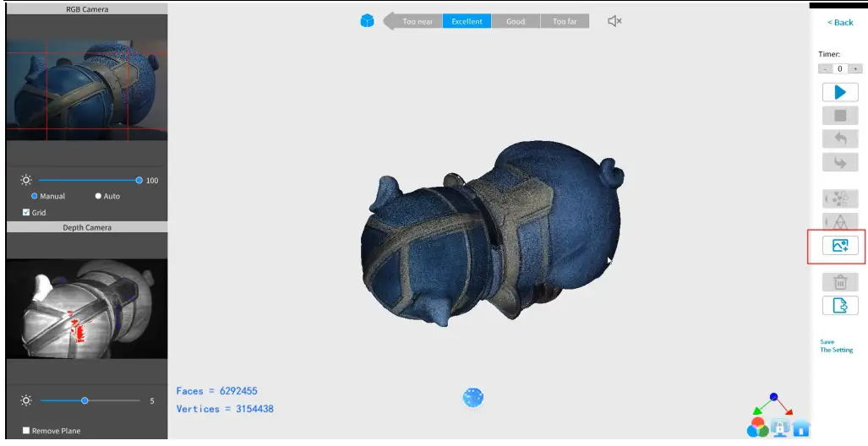This screenshot has width=868, height=446.
Task: Click the RGB brightness value 100
Action: click(152, 181)
